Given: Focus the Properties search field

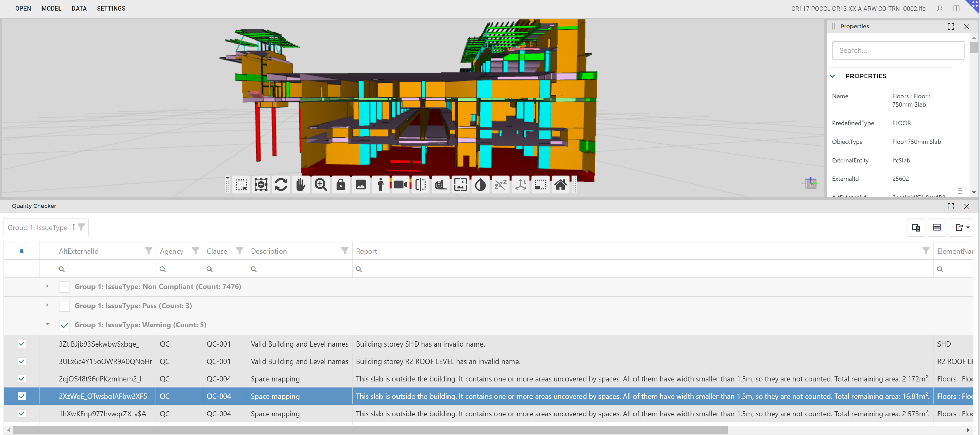Looking at the screenshot, I should coord(898,50).
